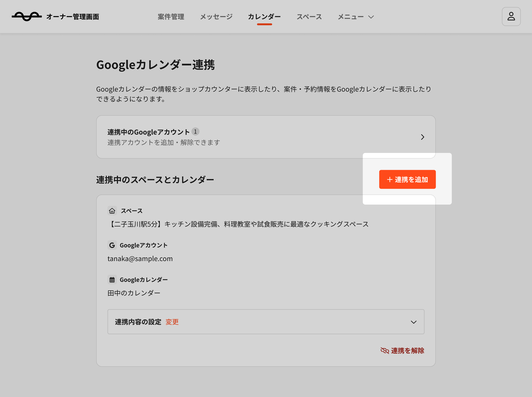Viewport: 532px width, 397px height.
Task: Click the account count badge 1
Action: point(195,132)
